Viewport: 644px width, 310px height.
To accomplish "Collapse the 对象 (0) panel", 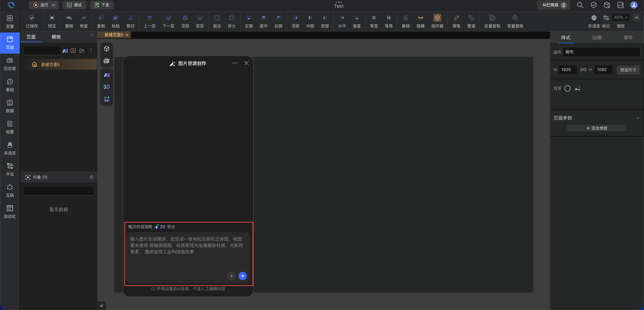I will click(92, 177).
